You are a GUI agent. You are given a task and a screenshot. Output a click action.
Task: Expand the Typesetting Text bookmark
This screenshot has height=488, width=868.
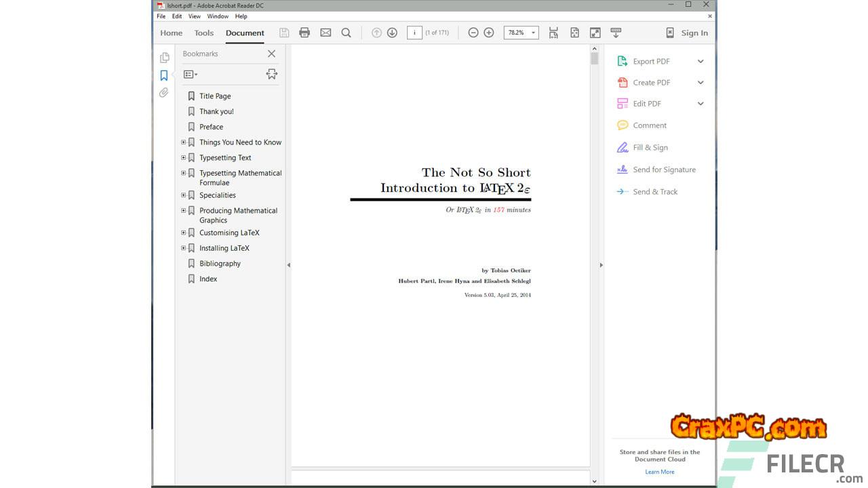click(183, 157)
